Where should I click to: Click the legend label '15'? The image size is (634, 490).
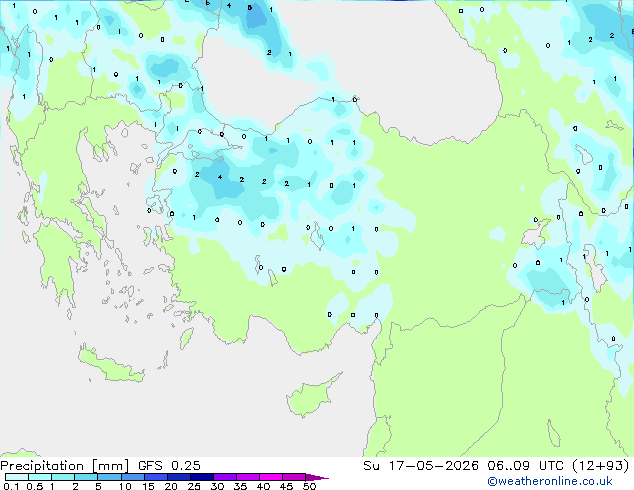pyautogui.click(x=148, y=486)
